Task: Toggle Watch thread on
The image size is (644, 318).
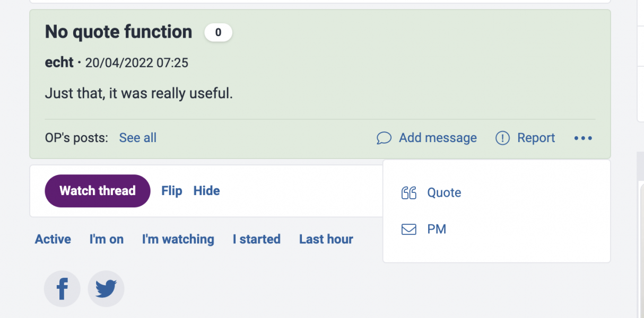Action: click(x=97, y=190)
